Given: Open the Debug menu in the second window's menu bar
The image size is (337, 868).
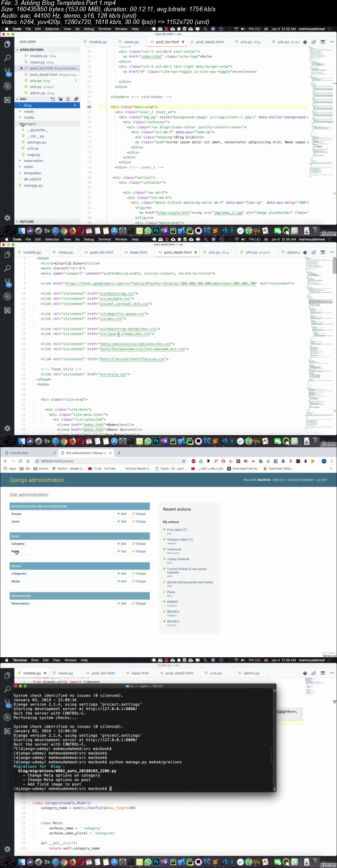Looking at the screenshot, I should pyautogui.click(x=89, y=240).
